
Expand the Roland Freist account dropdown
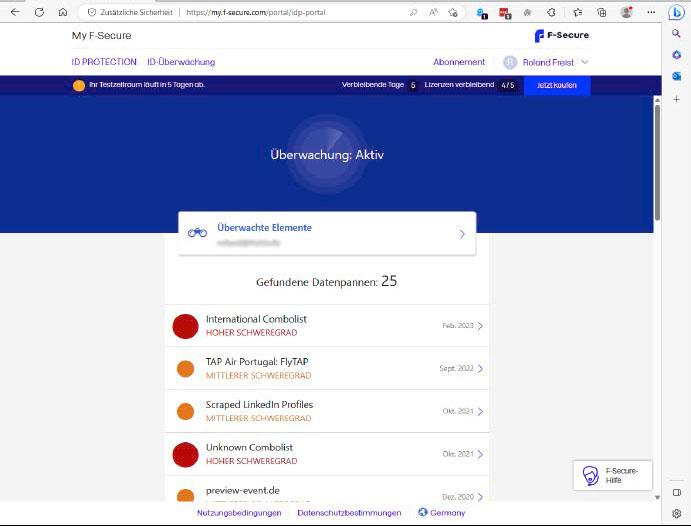(584, 62)
